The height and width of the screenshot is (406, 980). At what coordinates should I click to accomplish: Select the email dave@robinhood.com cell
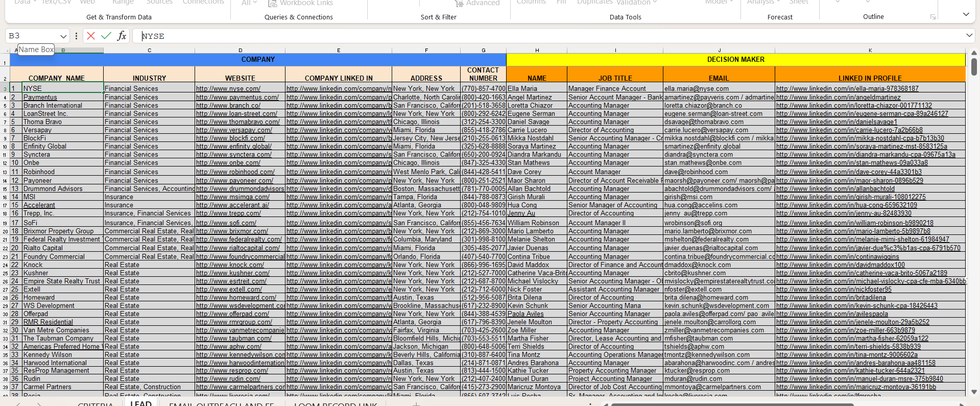[719, 172]
